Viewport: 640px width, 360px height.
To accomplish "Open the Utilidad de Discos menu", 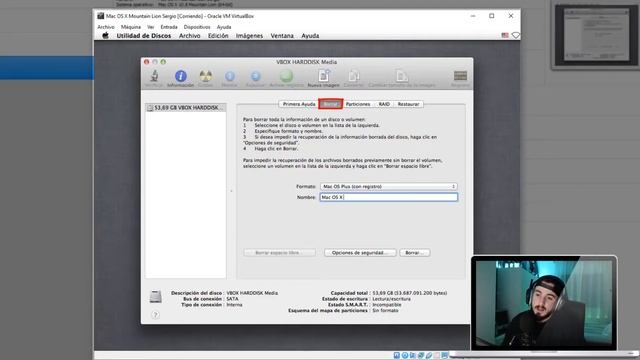I will click(144, 36).
